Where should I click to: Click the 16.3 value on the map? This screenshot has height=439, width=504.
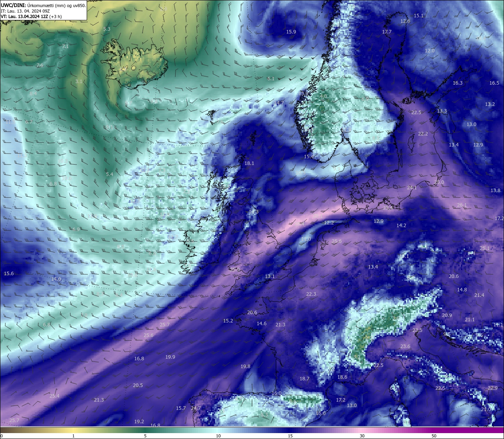pyautogui.click(x=458, y=83)
